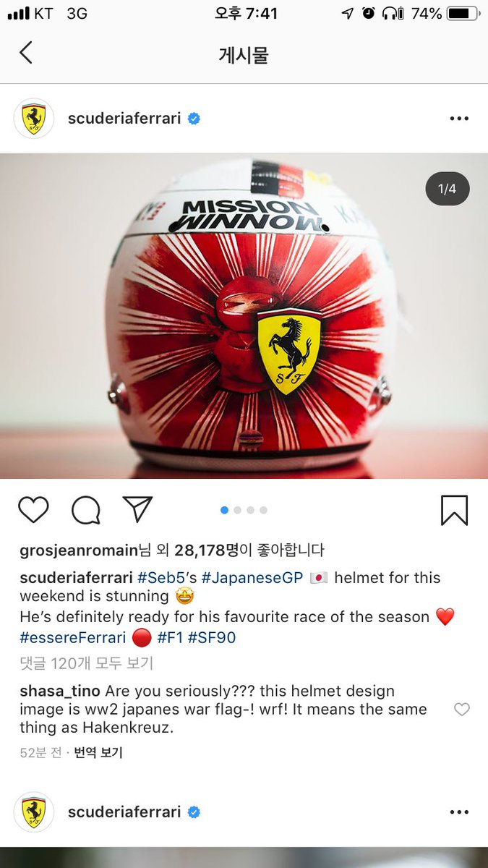Open grosjeanromain liker profile
488x868 pixels.
[x=78, y=551]
